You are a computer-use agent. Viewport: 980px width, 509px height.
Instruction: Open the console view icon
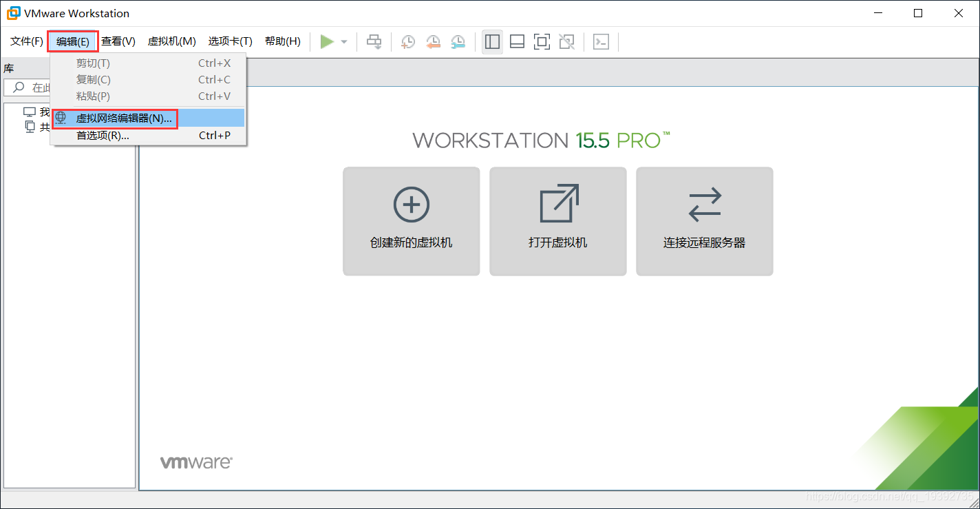601,42
